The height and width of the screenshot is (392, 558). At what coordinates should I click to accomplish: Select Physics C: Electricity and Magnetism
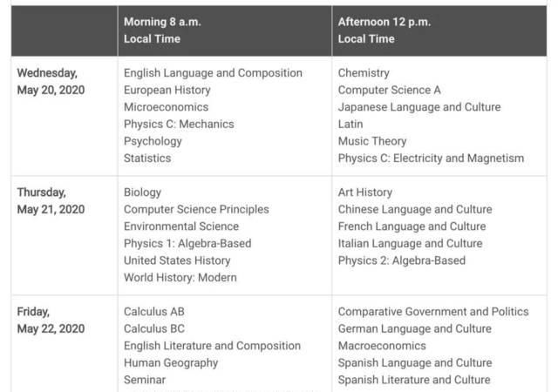pyautogui.click(x=431, y=158)
